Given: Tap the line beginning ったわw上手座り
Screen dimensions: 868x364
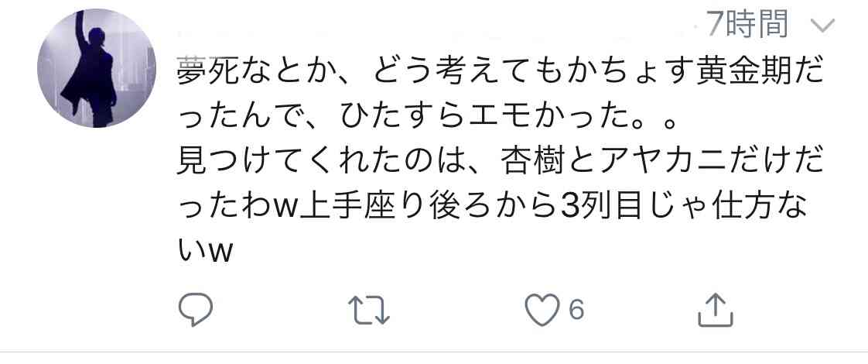Looking at the screenshot, I should [x=491, y=208].
